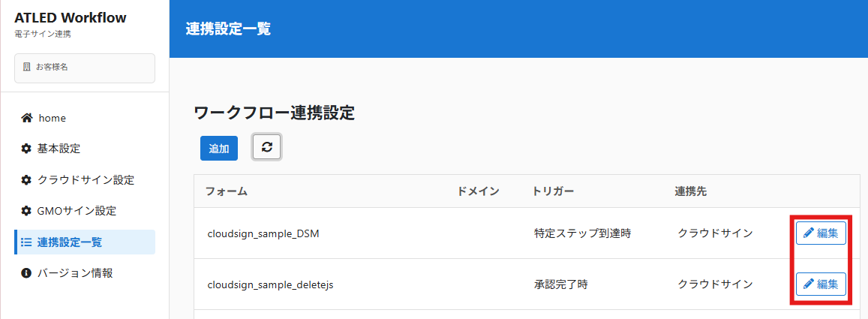Screen dimensions: 868x319
Task: Click the ドメイン column header
Action: pos(479,191)
